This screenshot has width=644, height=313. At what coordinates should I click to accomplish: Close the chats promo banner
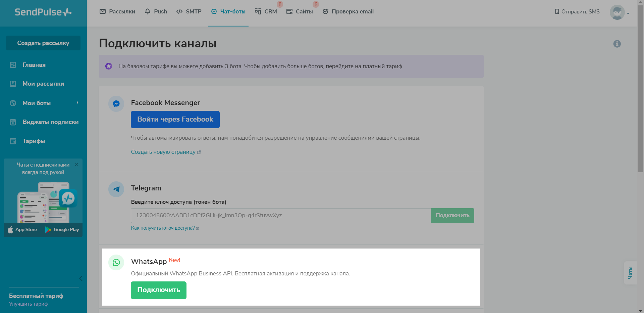pyautogui.click(x=77, y=164)
